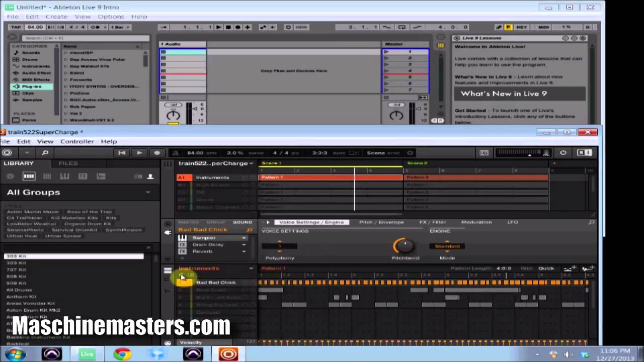Open the train522 project name dropdown
The height and width of the screenshot is (362, 644).
click(252, 163)
